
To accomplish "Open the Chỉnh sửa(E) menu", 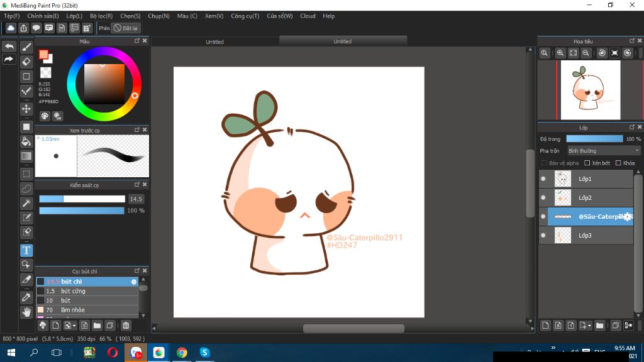I will click(x=43, y=16).
